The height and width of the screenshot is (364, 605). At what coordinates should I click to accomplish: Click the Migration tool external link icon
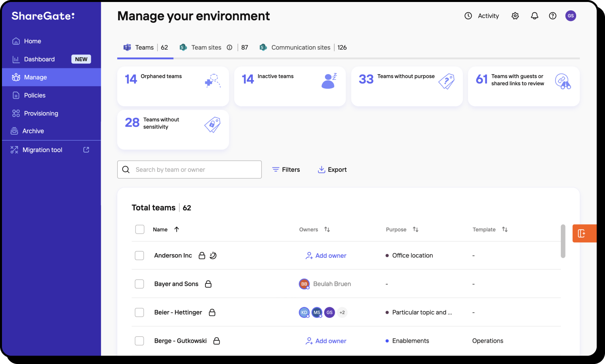coord(86,150)
